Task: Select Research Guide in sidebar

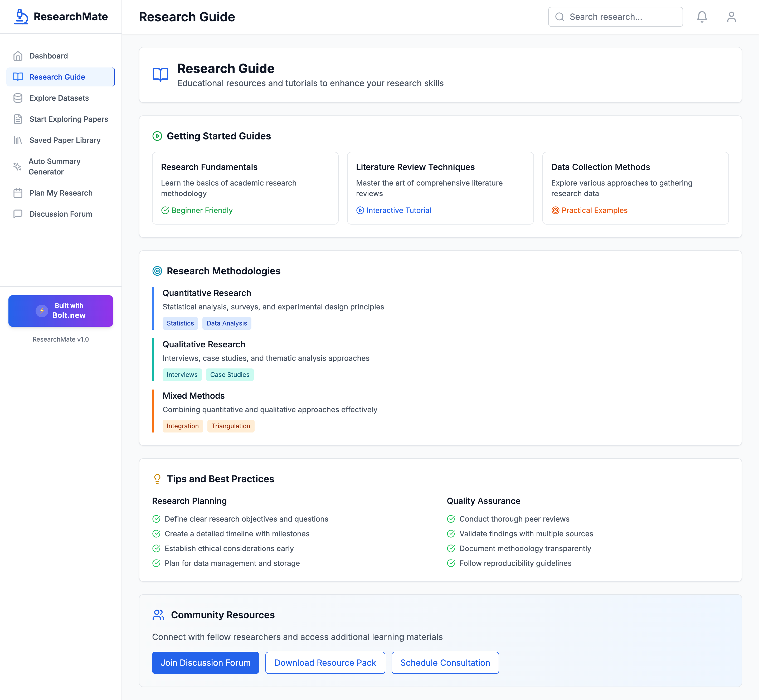Action: 57,77
